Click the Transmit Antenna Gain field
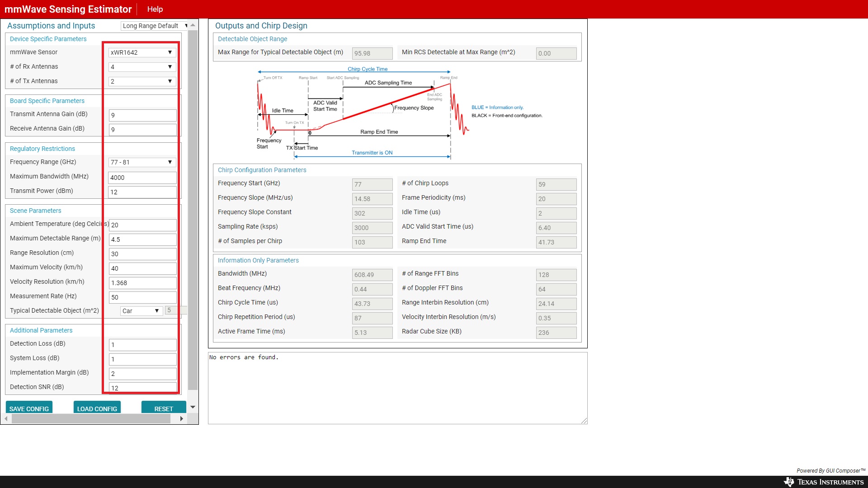The width and height of the screenshot is (868, 488). (142, 115)
